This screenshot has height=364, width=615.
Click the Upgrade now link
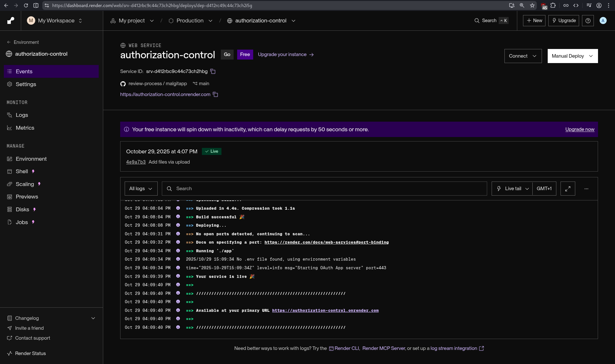tap(579, 129)
